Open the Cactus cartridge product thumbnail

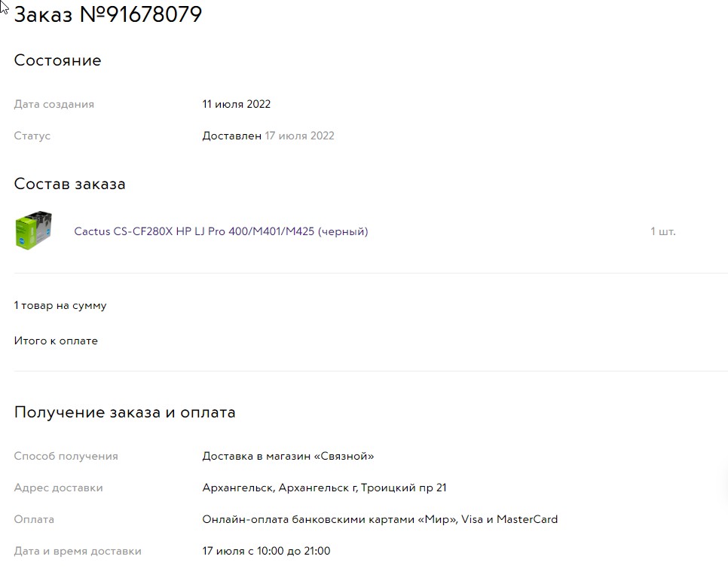click(x=33, y=231)
